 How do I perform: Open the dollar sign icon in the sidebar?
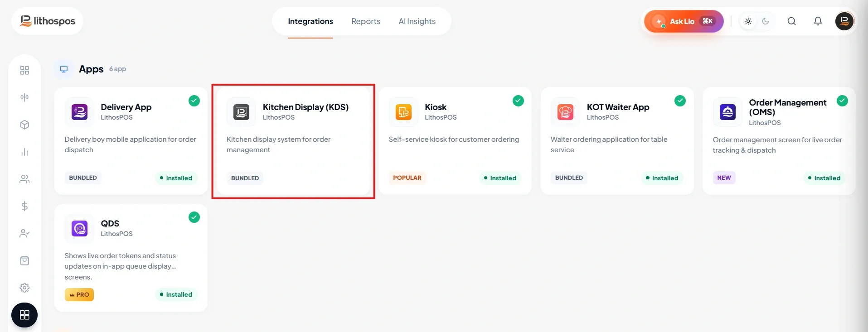[x=24, y=206]
